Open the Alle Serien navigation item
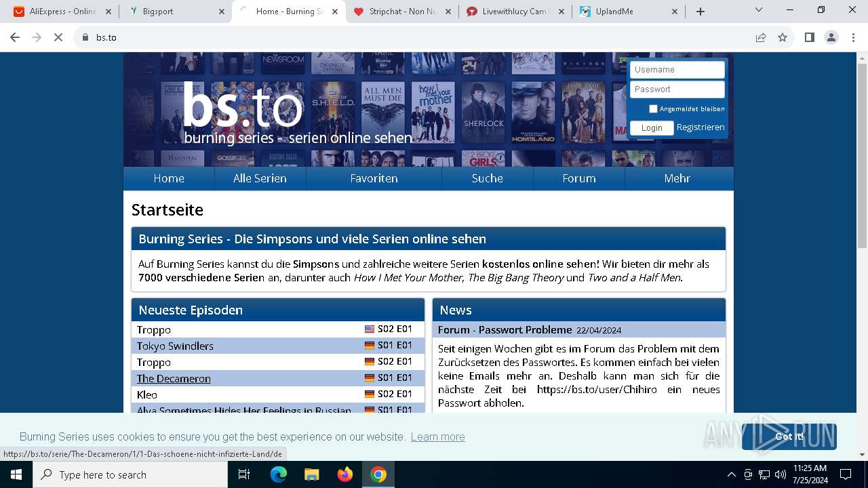Image resolution: width=868 pixels, height=488 pixels. pyautogui.click(x=260, y=178)
